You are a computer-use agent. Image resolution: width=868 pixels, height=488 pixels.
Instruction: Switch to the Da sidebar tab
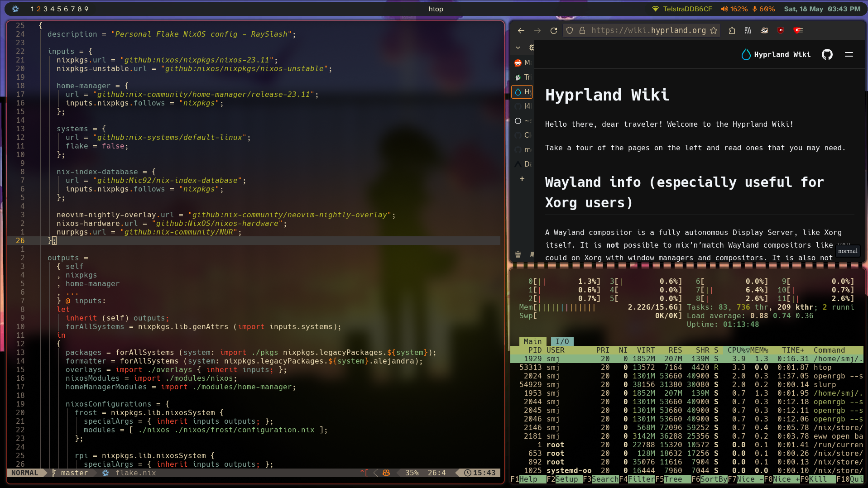522,164
